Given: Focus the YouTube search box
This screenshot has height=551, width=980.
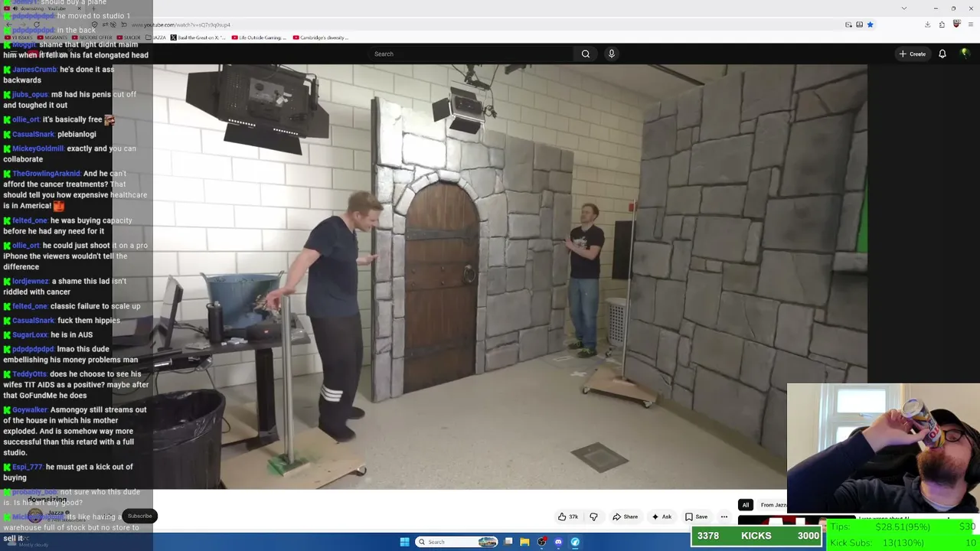Looking at the screenshot, I should point(471,54).
